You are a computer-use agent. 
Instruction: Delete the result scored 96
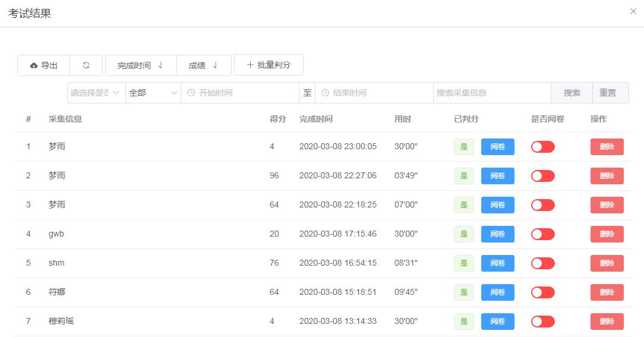tap(607, 176)
